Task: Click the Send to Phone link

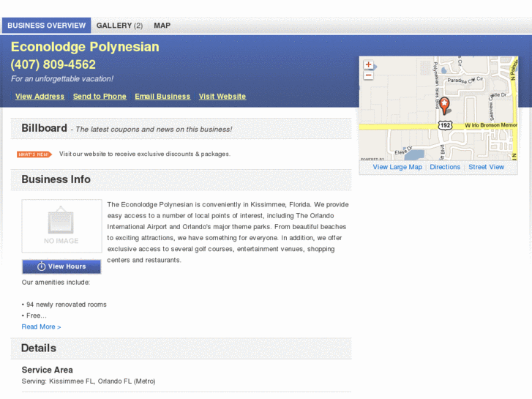Action: coord(100,97)
